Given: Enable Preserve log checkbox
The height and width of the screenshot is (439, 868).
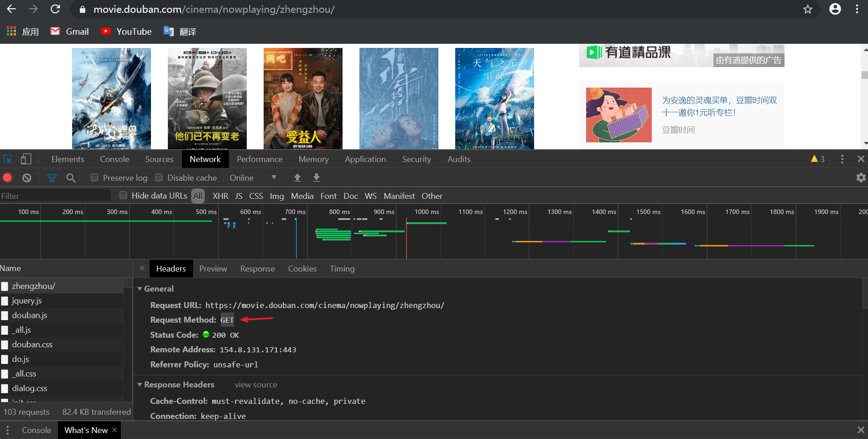Looking at the screenshot, I should [94, 178].
